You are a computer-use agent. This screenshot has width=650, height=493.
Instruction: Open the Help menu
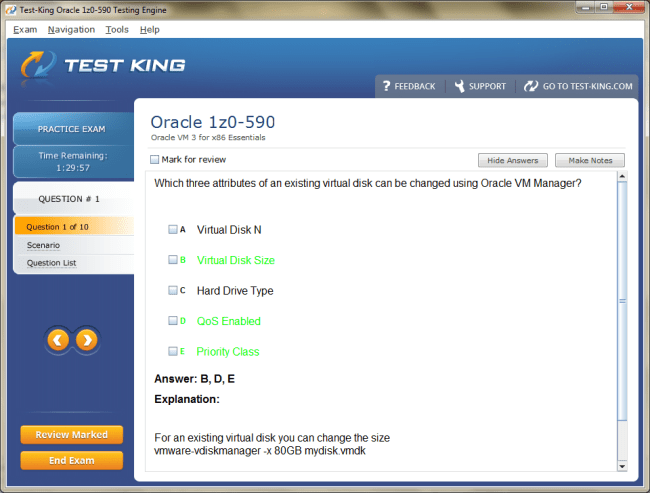150,29
